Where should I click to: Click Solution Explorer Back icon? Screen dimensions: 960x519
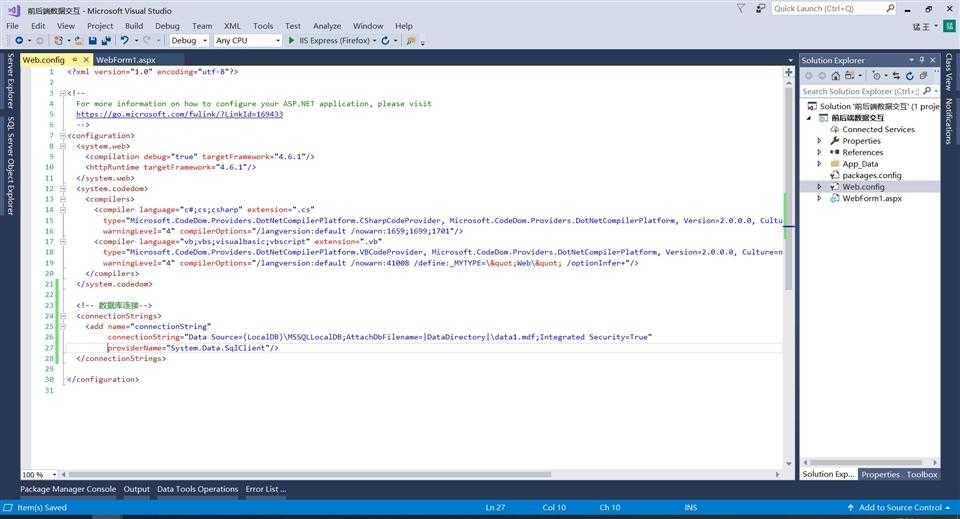809,76
